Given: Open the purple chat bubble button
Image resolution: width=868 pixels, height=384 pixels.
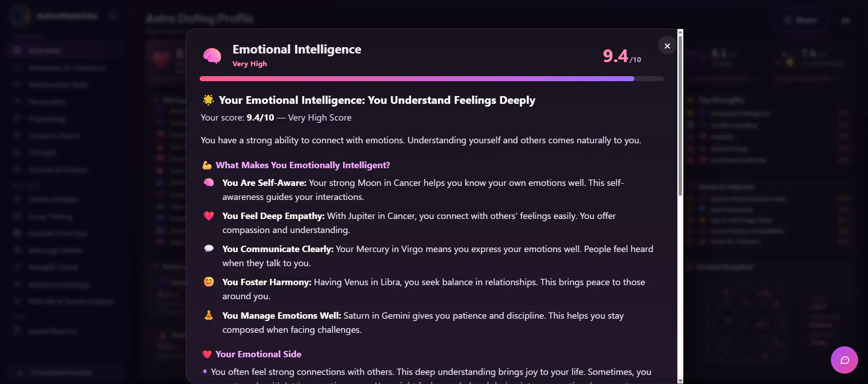Looking at the screenshot, I should tap(844, 360).
